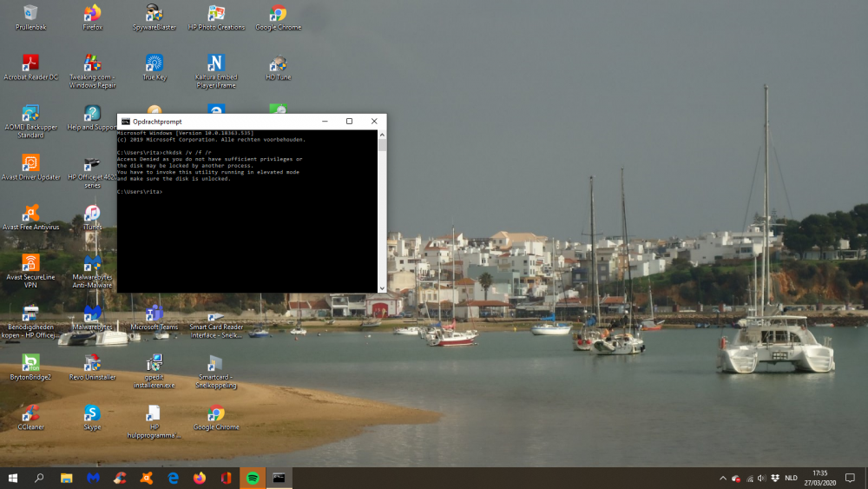Open the Microsoft Teams desktop shortcut
Viewport: 868px width, 489px height.
coord(154,314)
